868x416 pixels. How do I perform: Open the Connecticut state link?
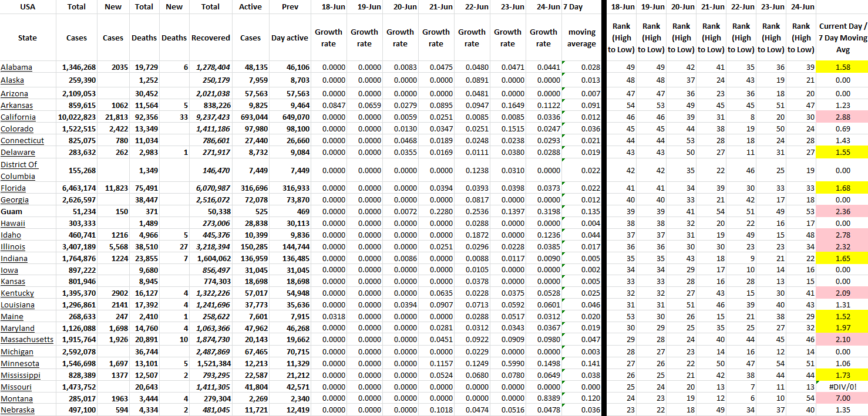tap(22, 141)
